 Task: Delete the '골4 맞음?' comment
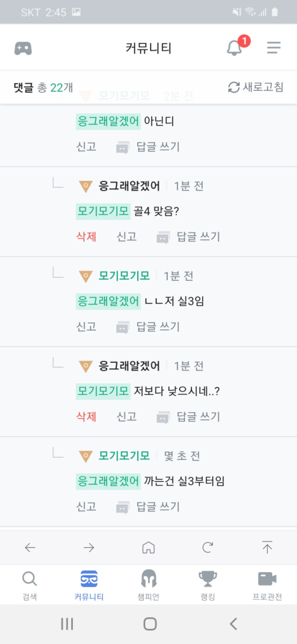(86, 237)
